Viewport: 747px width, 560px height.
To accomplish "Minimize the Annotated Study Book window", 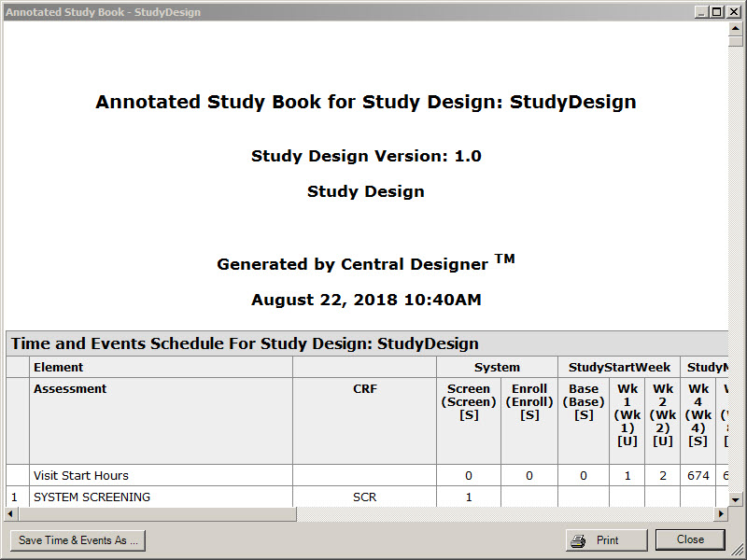I will (x=701, y=12).
